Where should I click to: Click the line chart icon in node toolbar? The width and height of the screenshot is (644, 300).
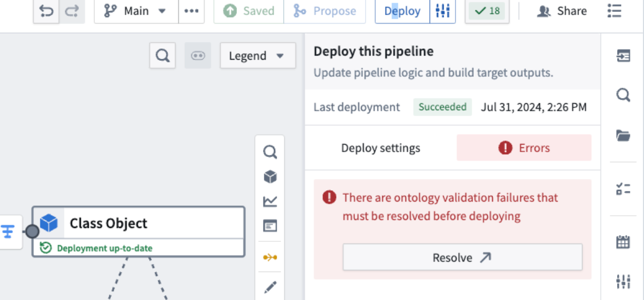tap(270, 201)
